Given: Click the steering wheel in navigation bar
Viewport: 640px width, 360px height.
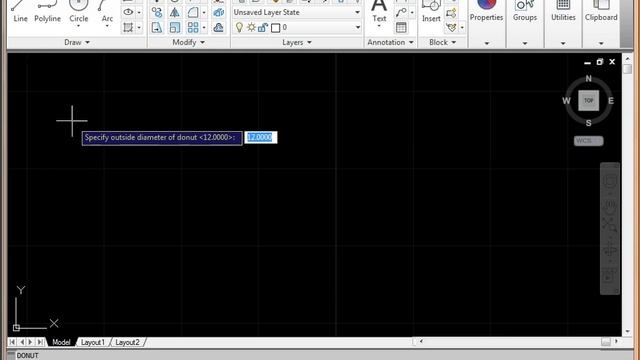Looking at the screenshot, I should (x=610, y=181).
